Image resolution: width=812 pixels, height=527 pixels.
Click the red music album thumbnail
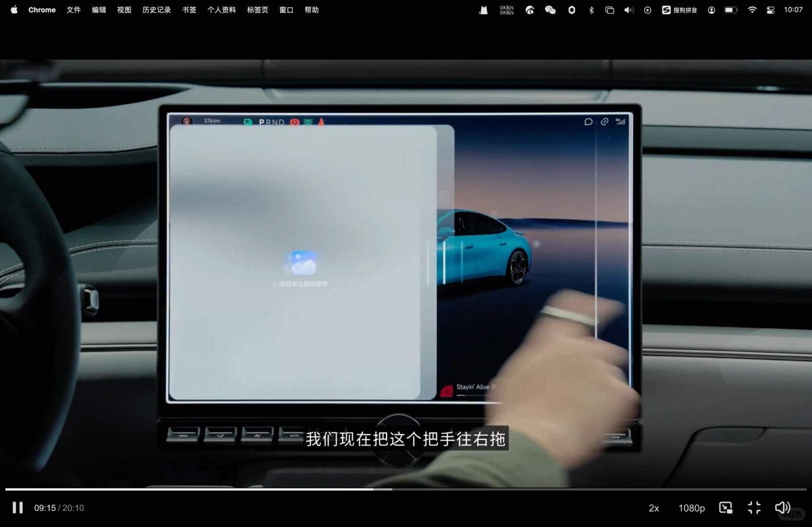click(447, 391)
